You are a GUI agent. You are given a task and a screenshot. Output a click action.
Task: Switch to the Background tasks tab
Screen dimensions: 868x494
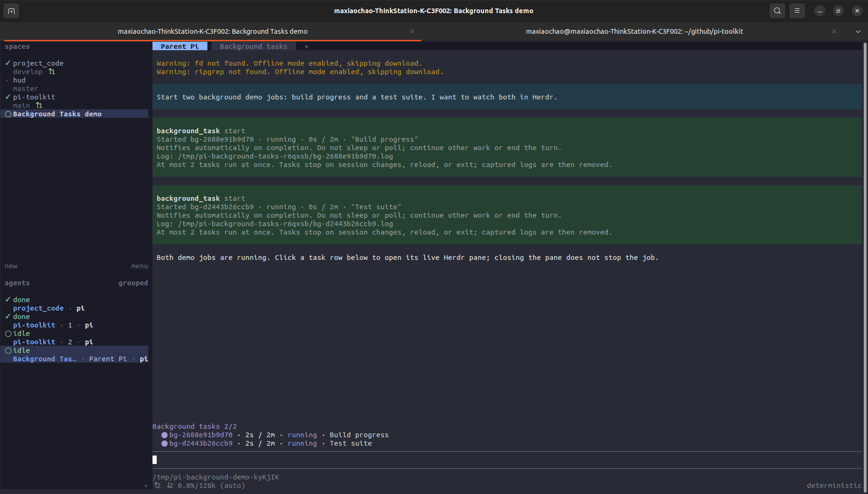point(253,46)
